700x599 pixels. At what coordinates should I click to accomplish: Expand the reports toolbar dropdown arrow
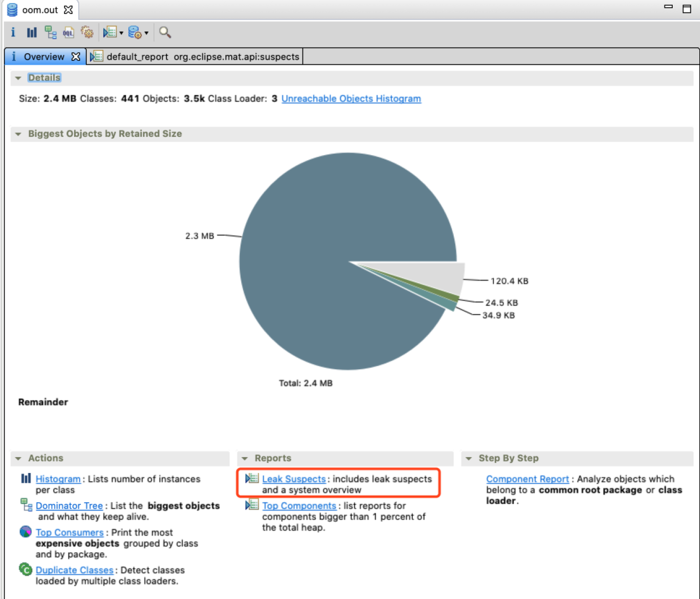[122, 33]
